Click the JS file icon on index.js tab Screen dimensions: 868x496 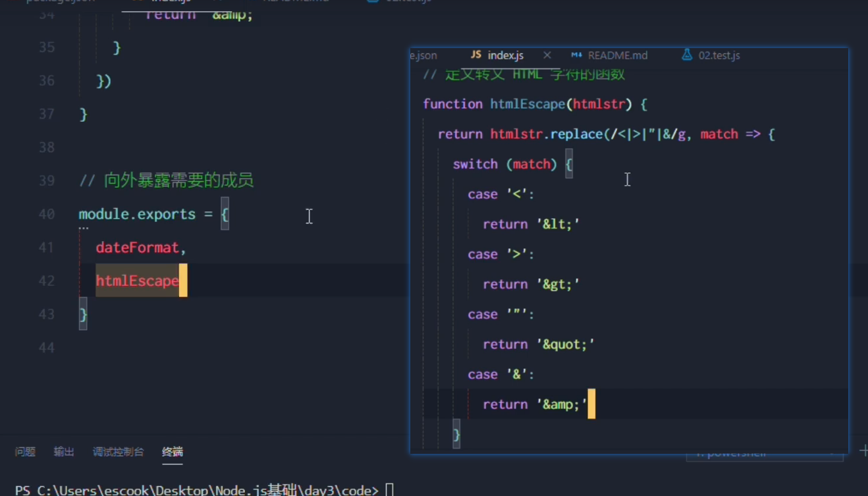[x=476, y=55]
